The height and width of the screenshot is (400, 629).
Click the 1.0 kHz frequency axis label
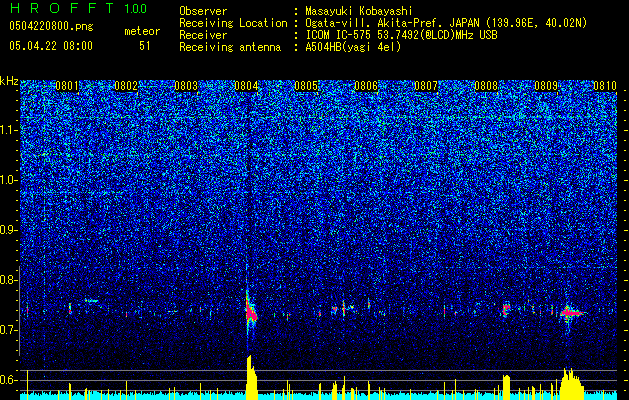click(7, 180)
